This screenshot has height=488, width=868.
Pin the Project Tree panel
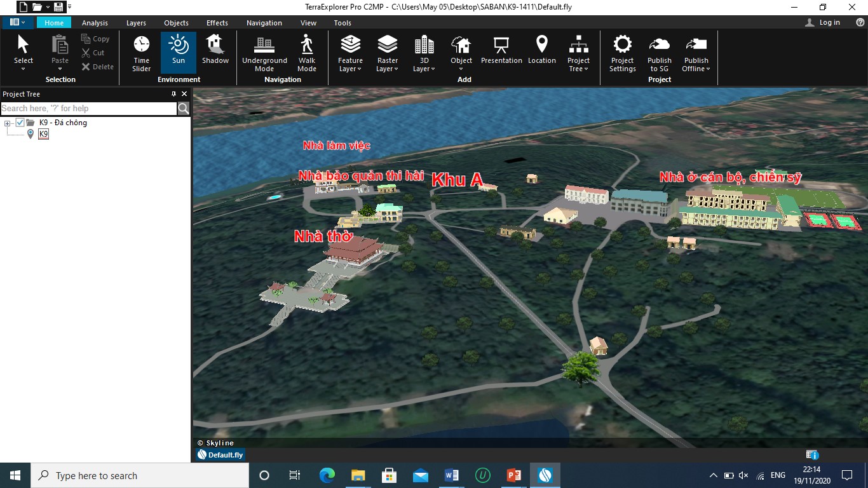173,94
